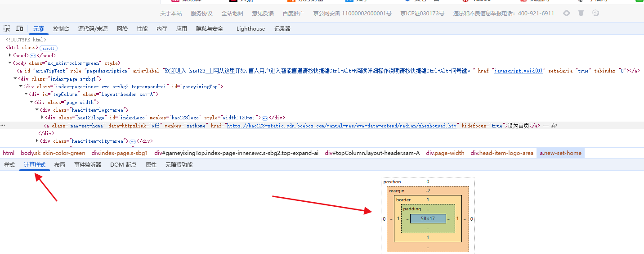The height and width of the screenshot is (254, 644).
Task: Collapse the gameyixingTop div node
Action: coord(21,86)
